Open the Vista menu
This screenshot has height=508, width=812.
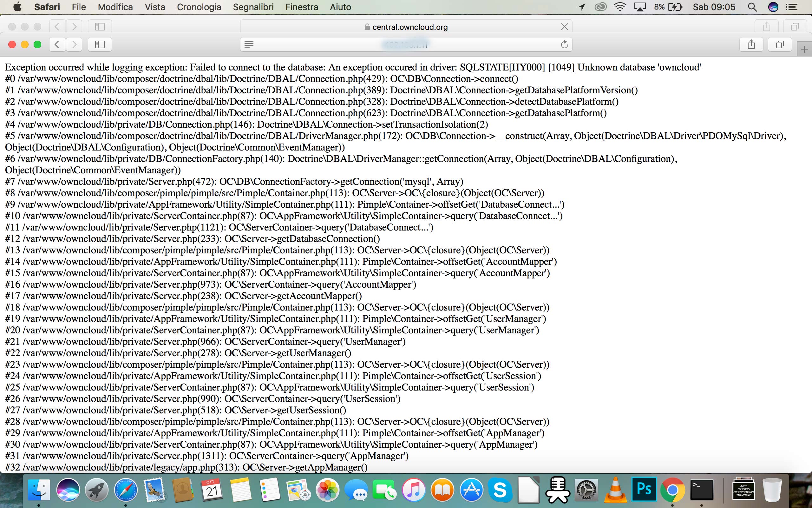coord(155,7)
